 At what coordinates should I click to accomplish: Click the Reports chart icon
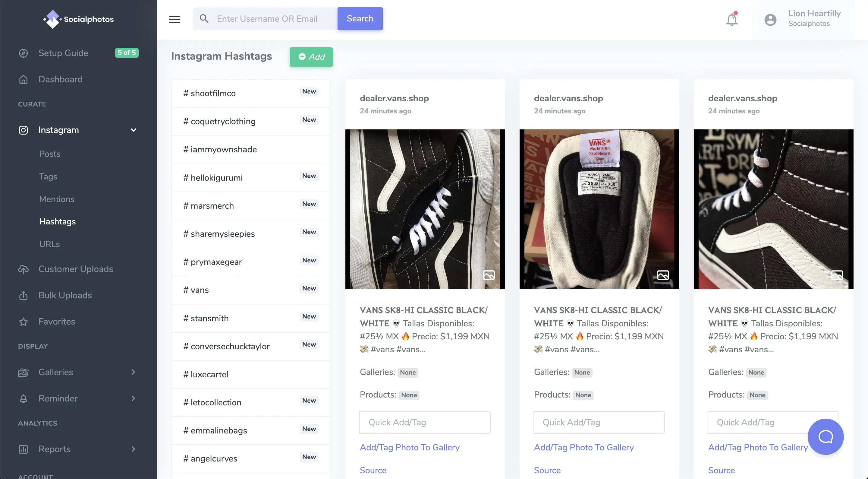[23, 449]
